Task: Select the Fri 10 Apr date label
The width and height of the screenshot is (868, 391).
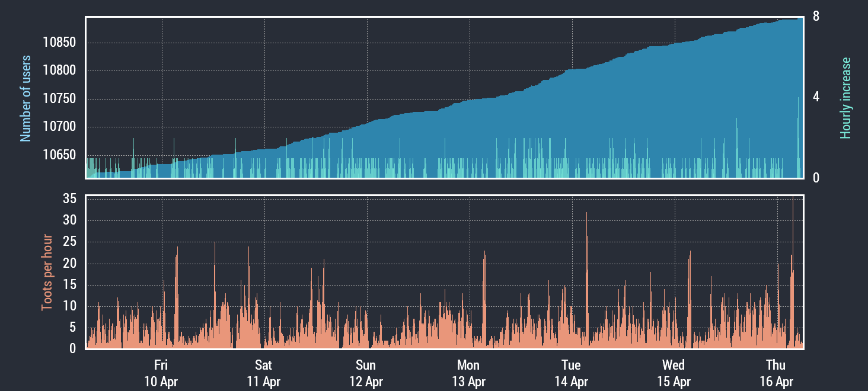Action: click(161, 373)
